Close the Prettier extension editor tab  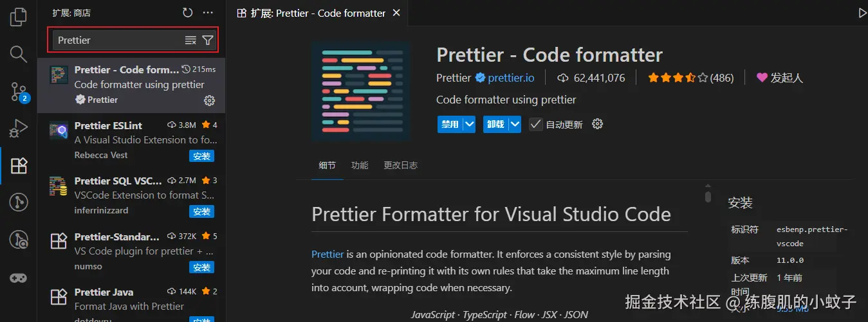click(396, 13)
